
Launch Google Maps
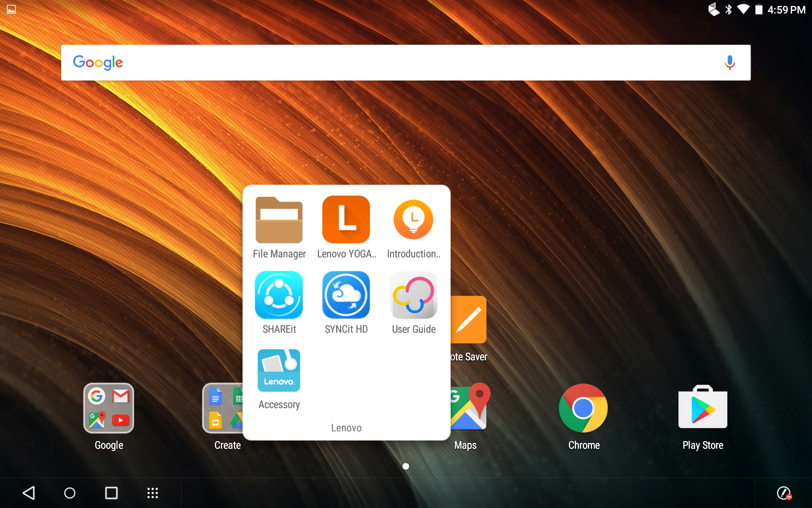pyautogui.click(x=470, y=406)
